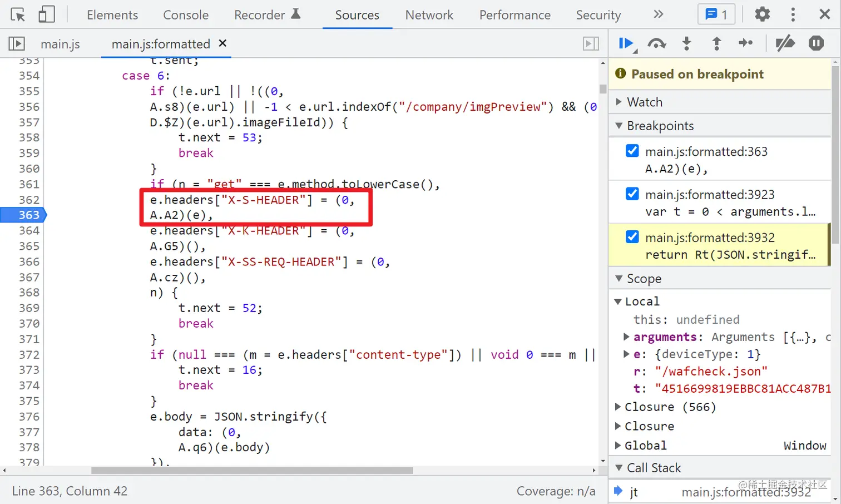The width and height of the screenshot is (841, 504).
Task: Deactivate all breakpoints
Action: pos(785,43)
